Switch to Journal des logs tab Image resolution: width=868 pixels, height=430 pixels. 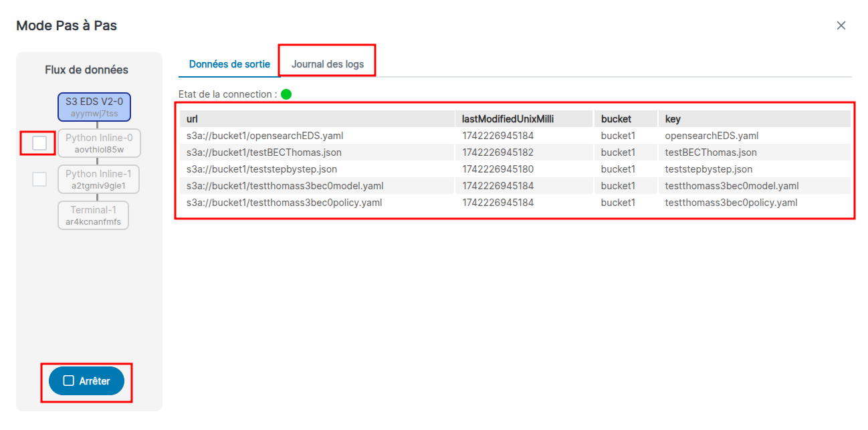(328, 64)
